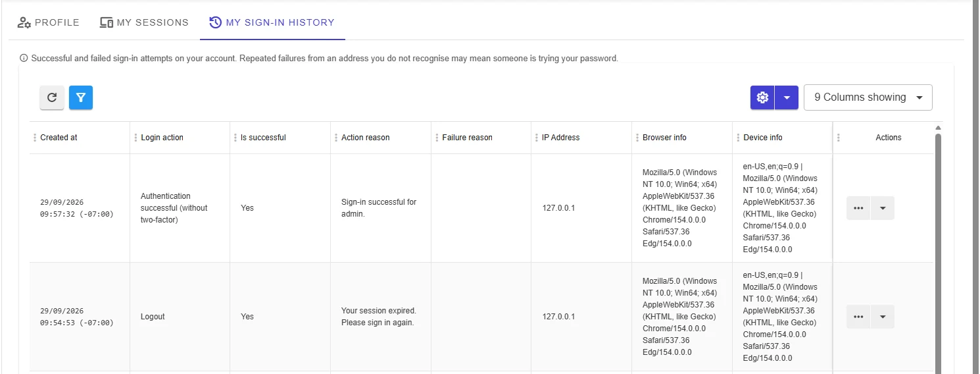Click the gear settings button
Screen dimensions: 980x374
[x=762, y=97]
